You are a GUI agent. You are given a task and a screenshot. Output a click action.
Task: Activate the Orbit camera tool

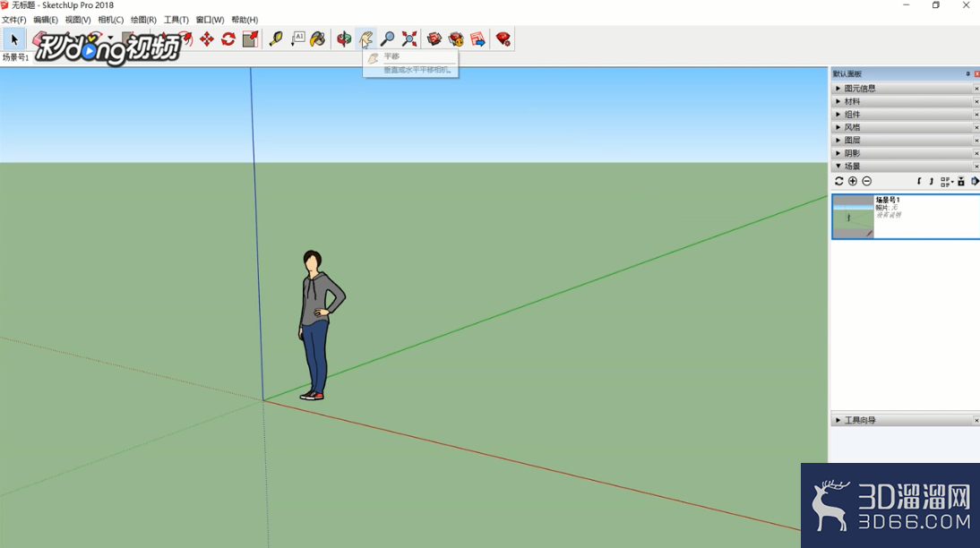click(x=344, y=39)
